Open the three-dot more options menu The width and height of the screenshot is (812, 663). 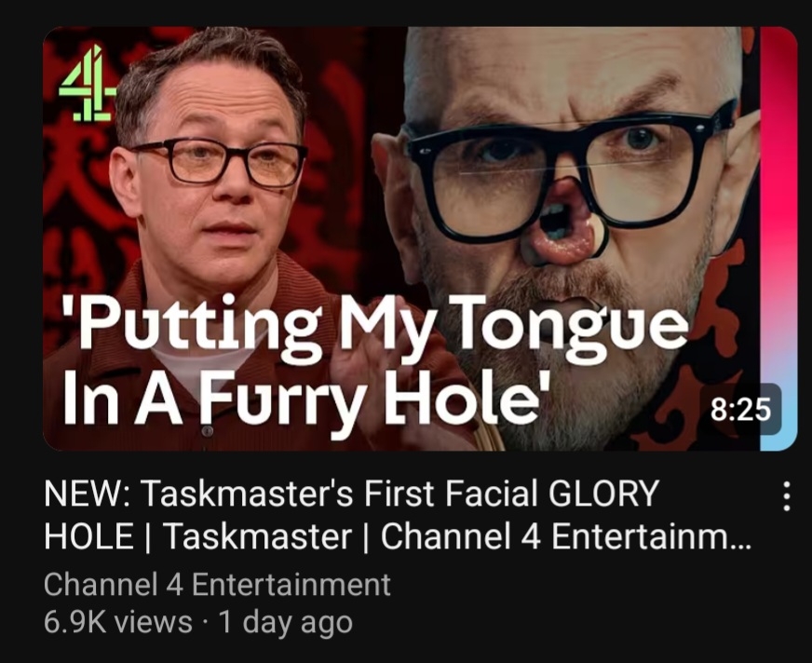tap(786, 496)
